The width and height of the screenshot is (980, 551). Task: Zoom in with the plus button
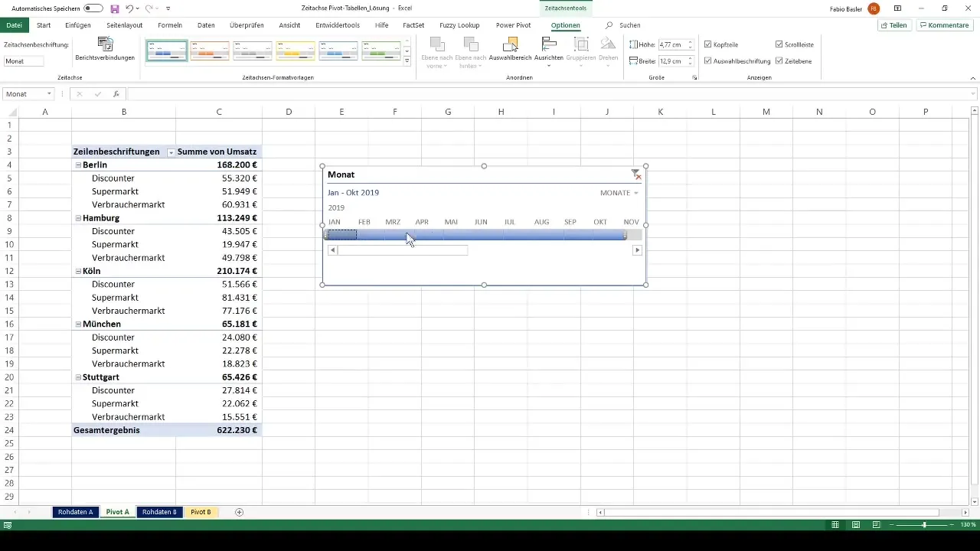point(953,525)
